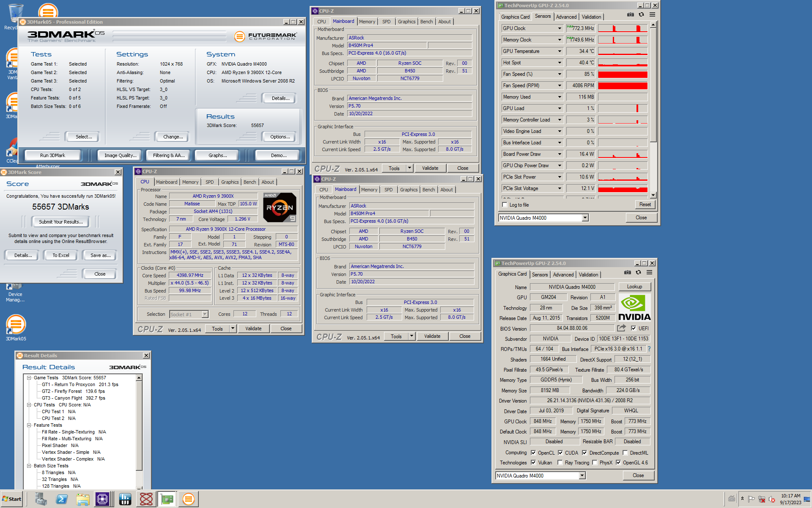Viewport: 812px width, 508px height.
Task: Open the GPU Clock sensor dropdown
Action: point(560,28)
